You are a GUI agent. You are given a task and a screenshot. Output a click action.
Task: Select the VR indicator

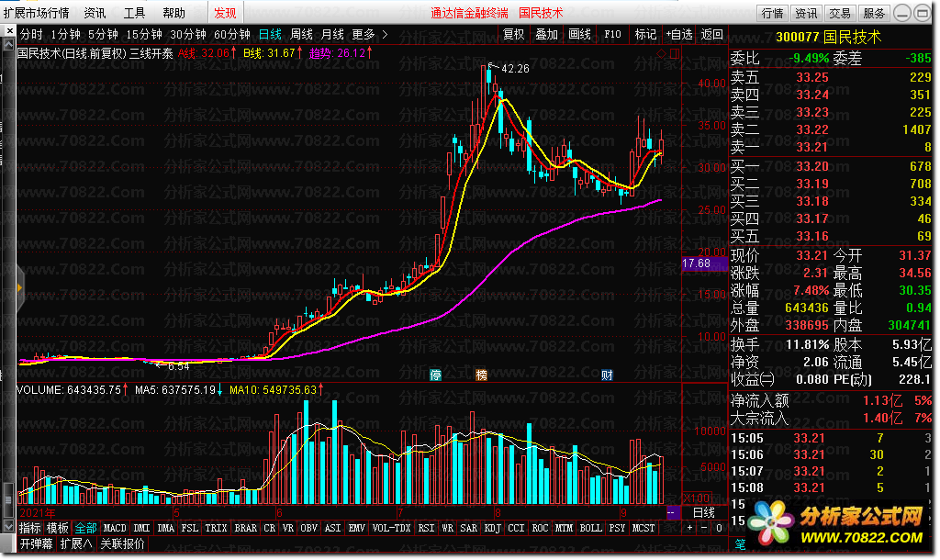coord(287,528)
